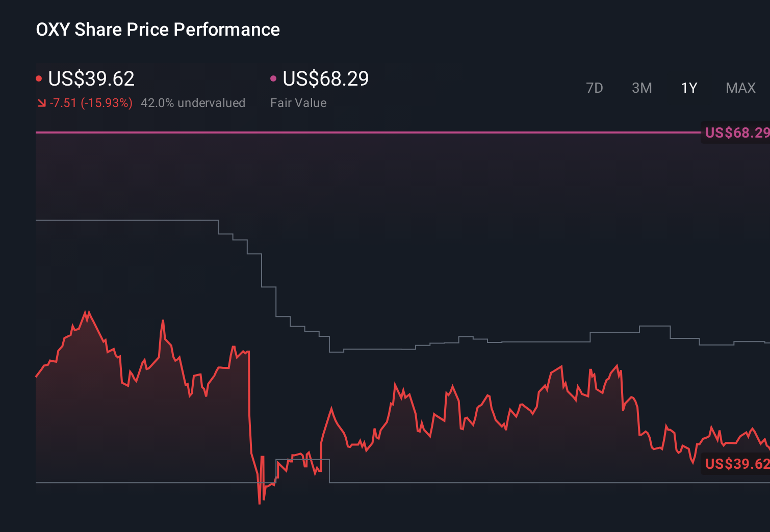
Task: Select the 1Y time range
Action: point(688,88)
